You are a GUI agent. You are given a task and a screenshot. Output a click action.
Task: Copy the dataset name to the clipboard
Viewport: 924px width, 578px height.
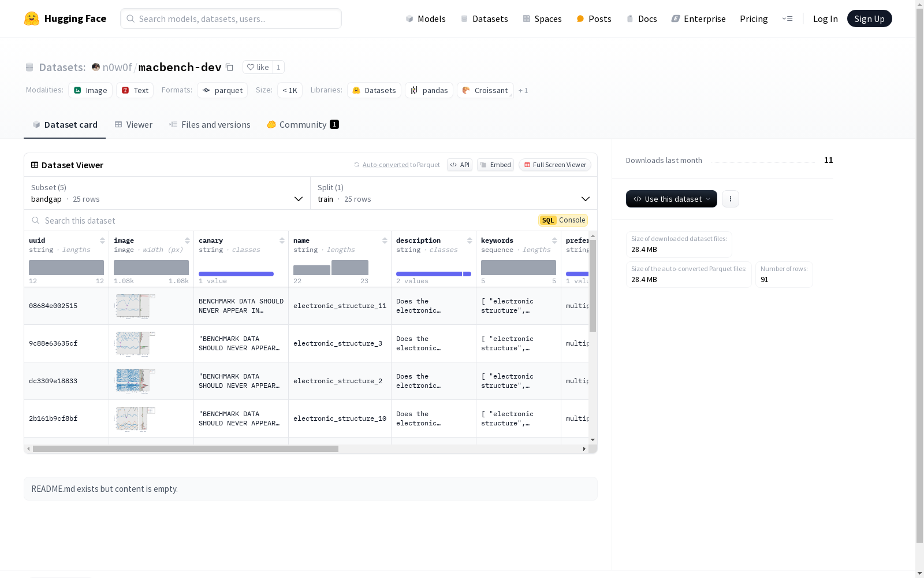(229, 67)
